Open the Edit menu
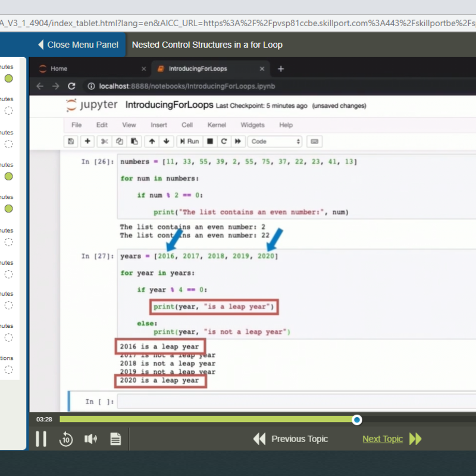This screenshot has width=476, height=476. coord(102,125)
